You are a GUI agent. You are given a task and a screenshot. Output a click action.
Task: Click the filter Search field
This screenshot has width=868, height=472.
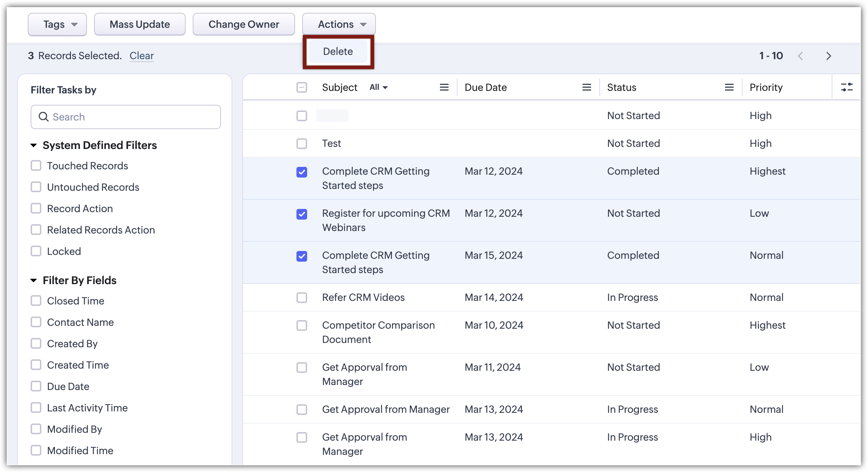point(132,117)
